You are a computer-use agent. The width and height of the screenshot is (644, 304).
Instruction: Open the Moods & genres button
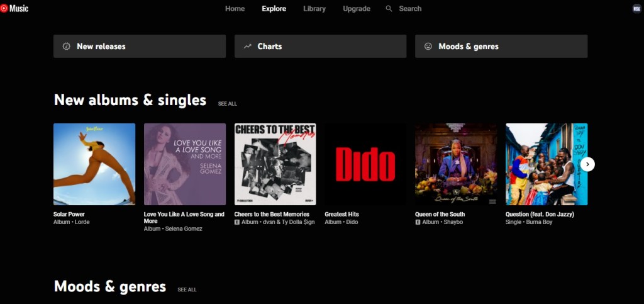(501, 47)
